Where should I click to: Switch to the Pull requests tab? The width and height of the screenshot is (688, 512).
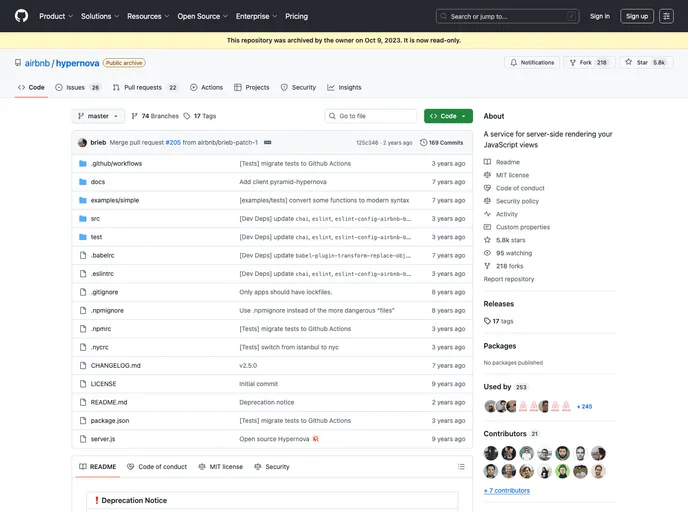145,88
